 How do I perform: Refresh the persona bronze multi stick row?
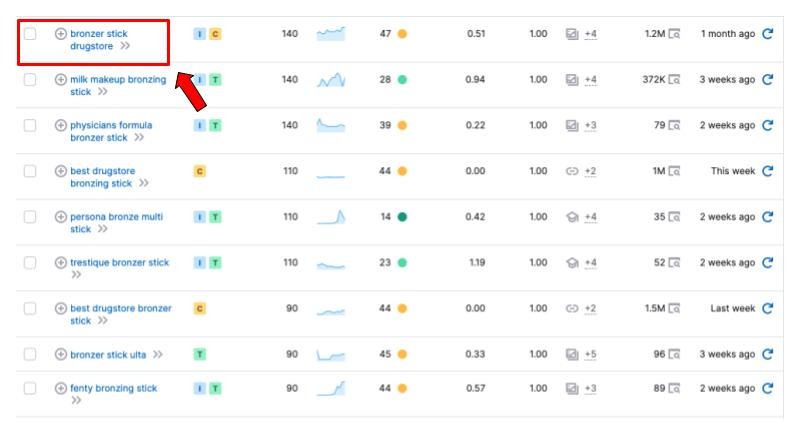768,217
